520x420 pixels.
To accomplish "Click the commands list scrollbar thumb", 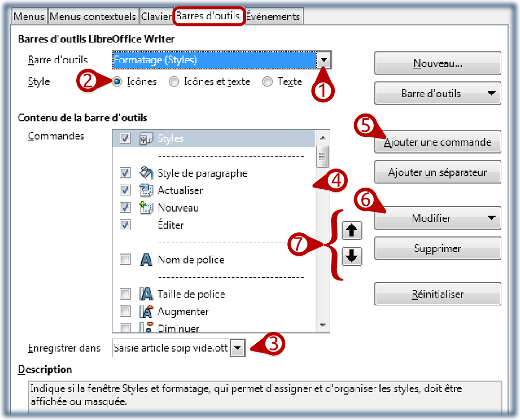I will click(x=322, y=156).
